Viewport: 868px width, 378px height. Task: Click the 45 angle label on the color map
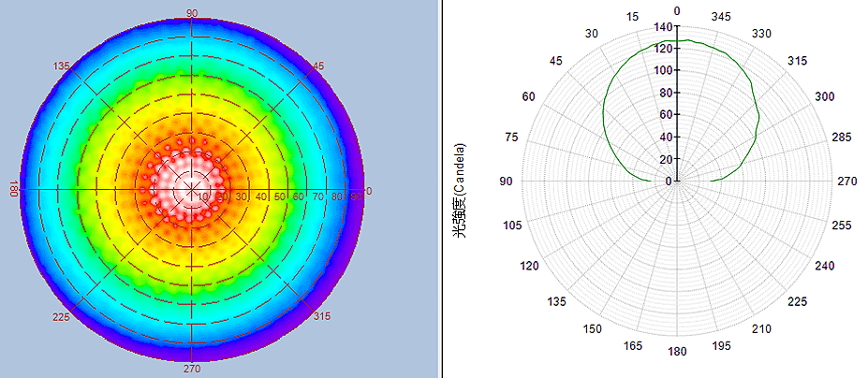pyautogui.click(x=316, y=66)
